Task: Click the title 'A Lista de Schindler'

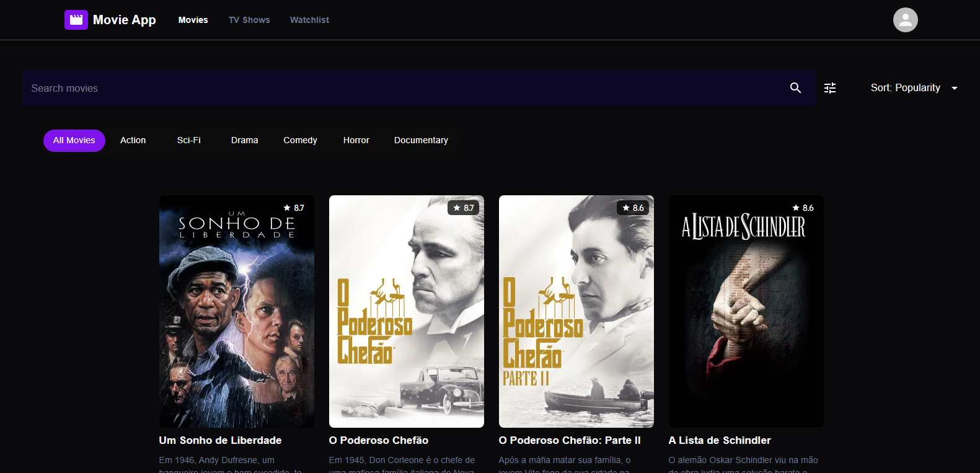Action: 720,440
